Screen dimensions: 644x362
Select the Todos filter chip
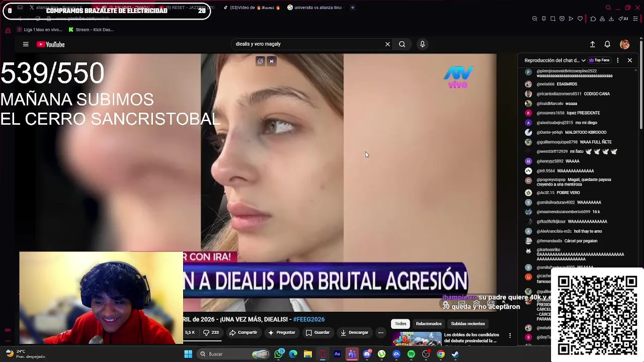point(400,324)
